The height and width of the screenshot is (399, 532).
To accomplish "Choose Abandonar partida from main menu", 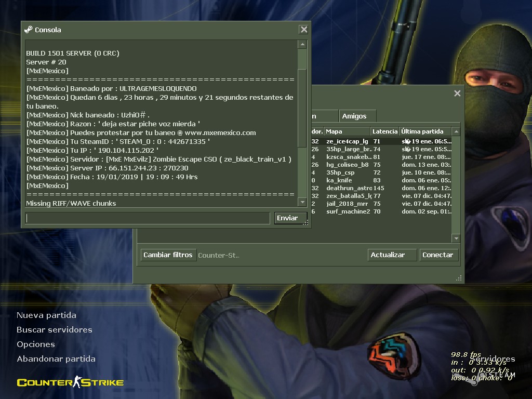I will pyautogui.click(x=56, y=359).
